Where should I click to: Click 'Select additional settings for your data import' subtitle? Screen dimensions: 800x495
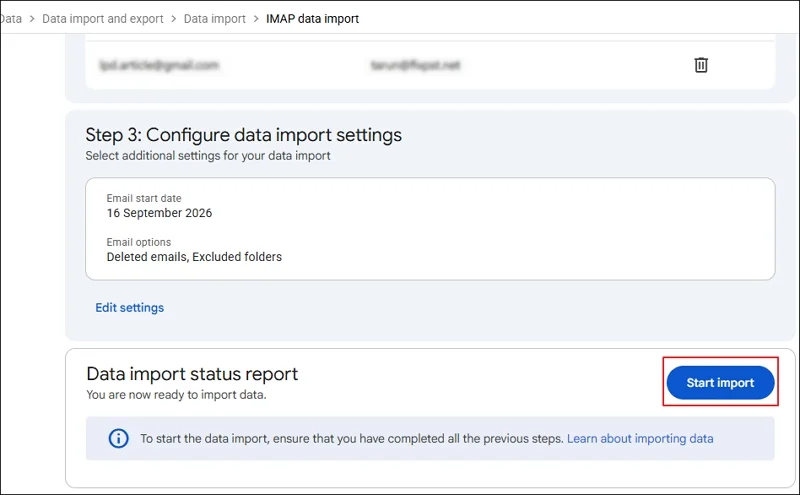click(208, 156)
